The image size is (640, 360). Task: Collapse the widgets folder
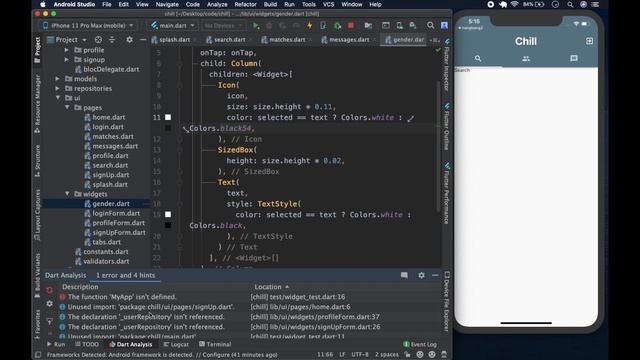point(67,194)
